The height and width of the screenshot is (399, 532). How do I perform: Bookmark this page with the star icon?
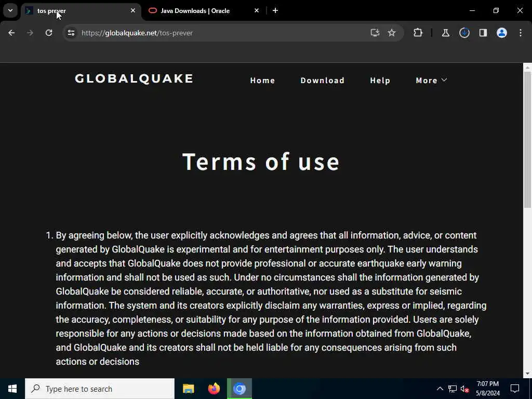click(x=392, y=33)
